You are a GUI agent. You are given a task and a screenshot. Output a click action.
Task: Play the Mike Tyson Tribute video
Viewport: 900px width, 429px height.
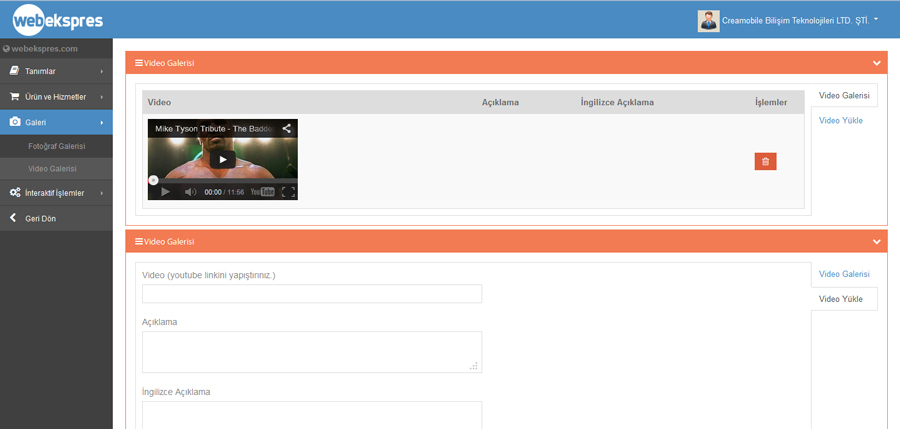coord(222,159)
